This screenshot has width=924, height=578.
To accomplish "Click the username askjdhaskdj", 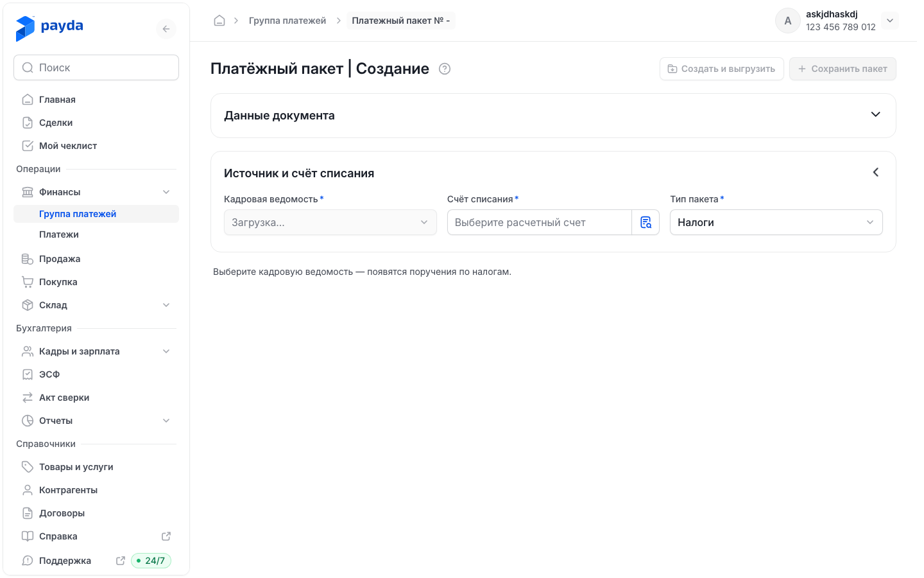I will point(832,14).
